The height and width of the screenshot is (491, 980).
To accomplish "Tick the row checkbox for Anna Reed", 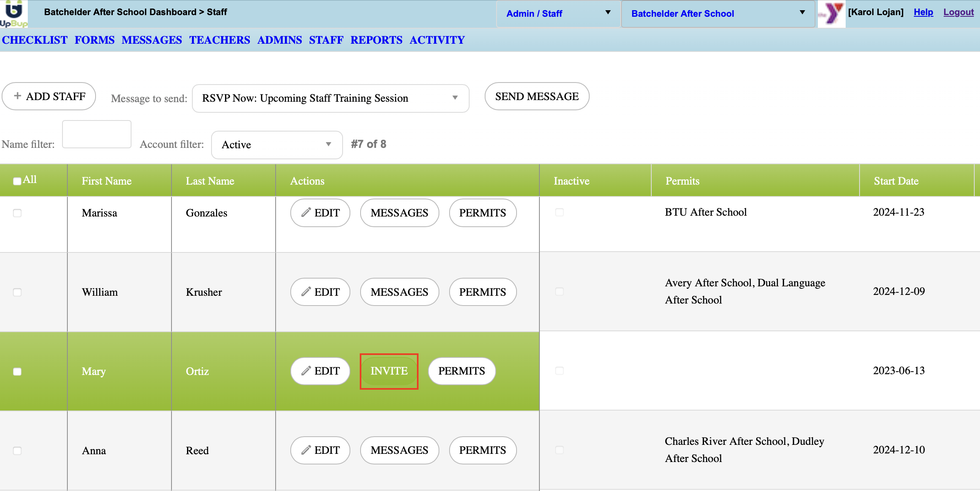I will pyautogui.click(x=17, y=451).
